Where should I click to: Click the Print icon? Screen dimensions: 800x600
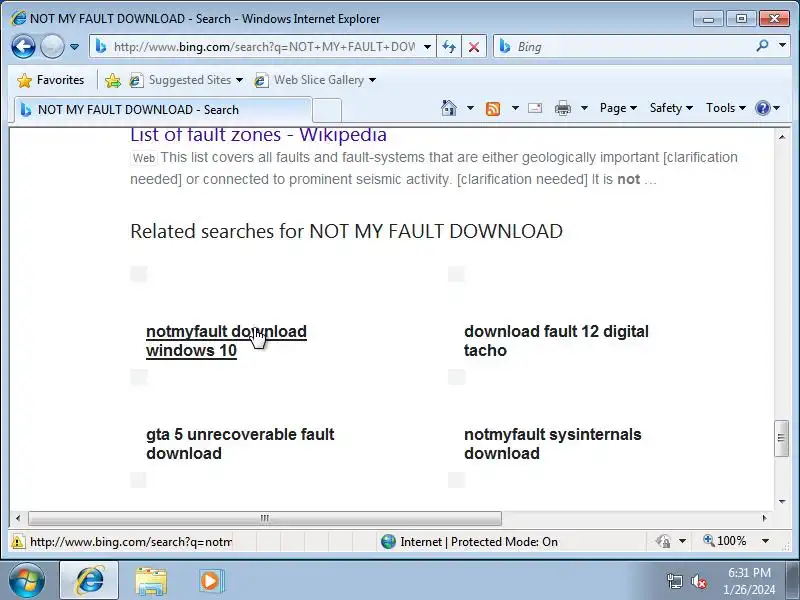[563, 108]
